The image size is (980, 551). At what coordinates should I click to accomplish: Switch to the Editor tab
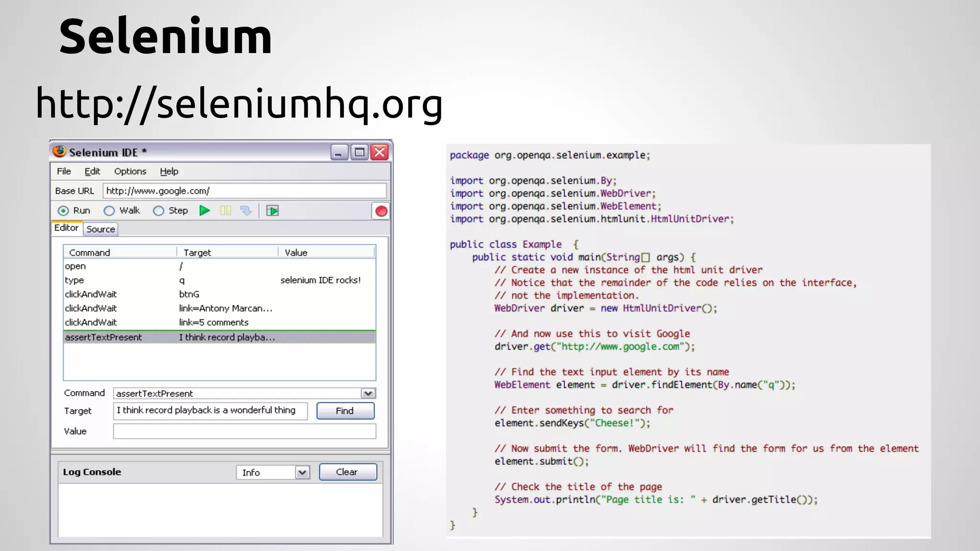coord(67,228)
